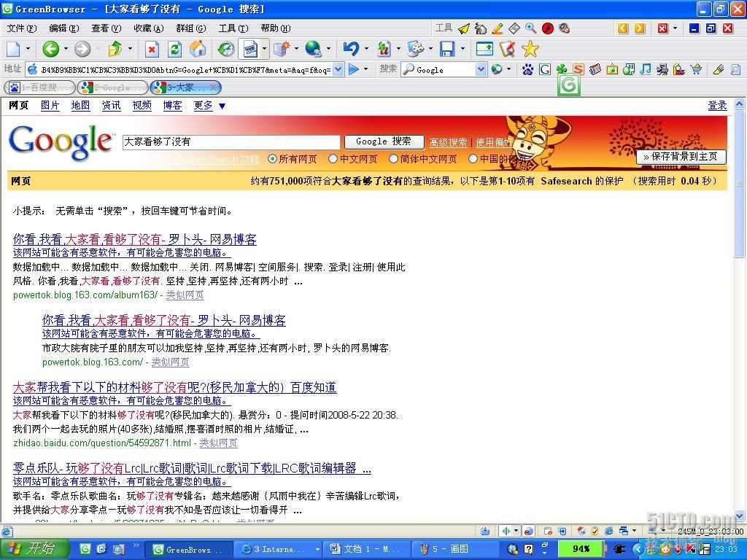
Task: Click the music note toolbar icon
Action: point(645,69)
